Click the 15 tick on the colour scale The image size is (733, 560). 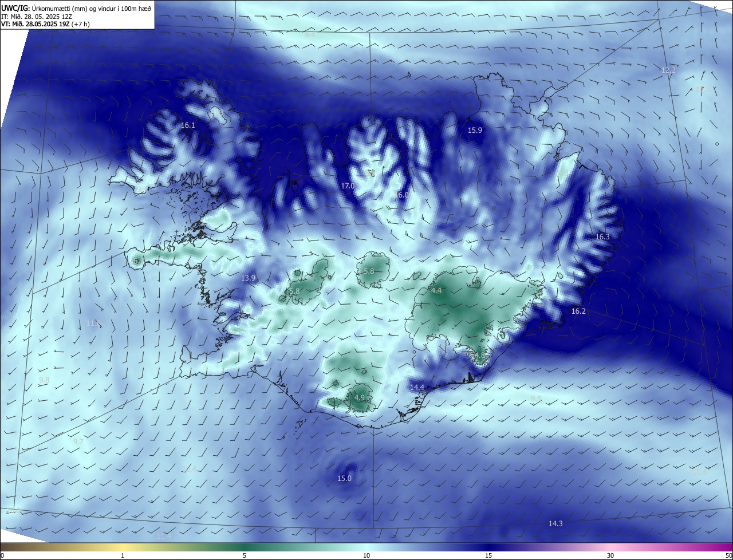pyautogui.click(x=488, y=555)
